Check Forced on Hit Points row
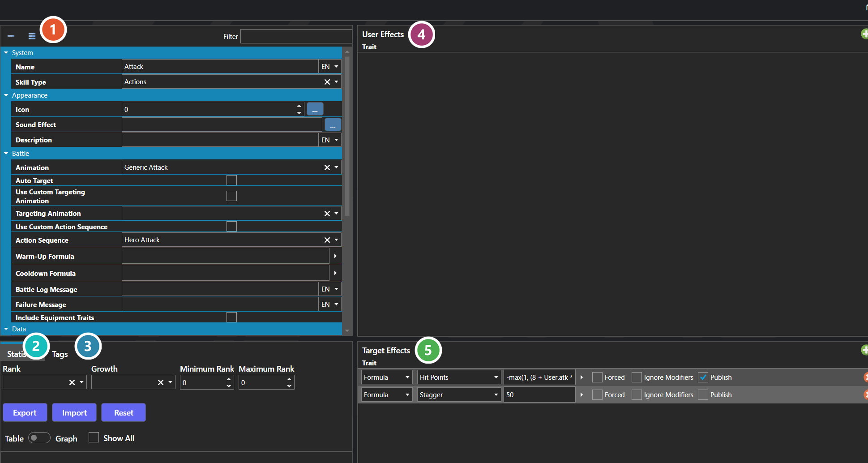 [x=597, y=377]
